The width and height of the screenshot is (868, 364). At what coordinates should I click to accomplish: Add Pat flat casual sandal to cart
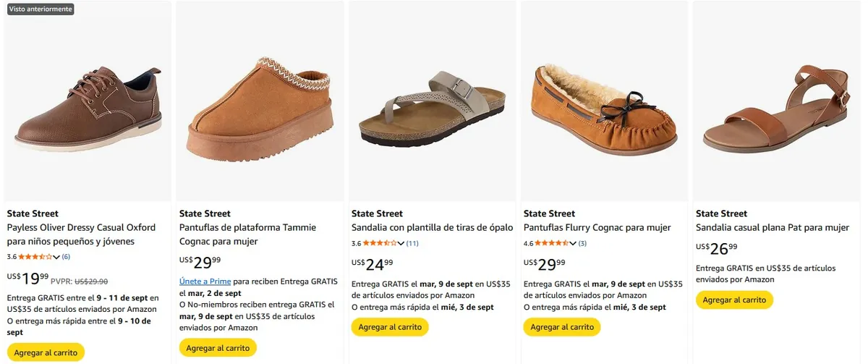[x=734, y=300]
